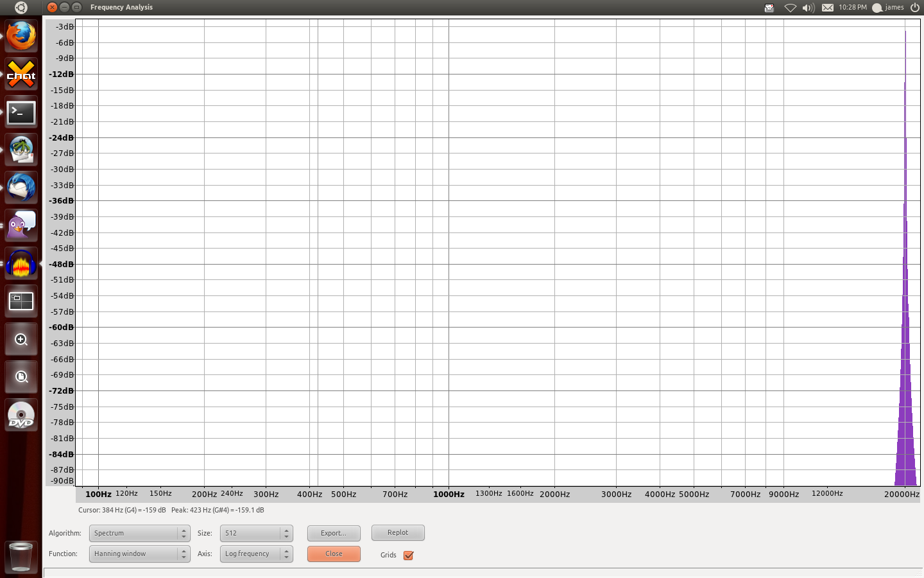This screenshot has height=578, width=924.
Task: Open the volume indicator in top panel
Action: [809, 8]
